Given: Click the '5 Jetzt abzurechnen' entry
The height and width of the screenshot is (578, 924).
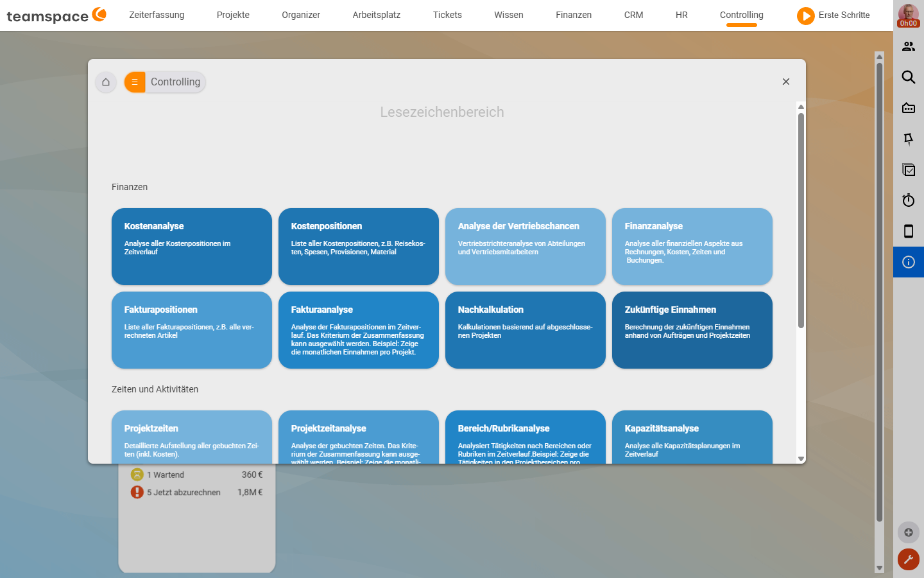Looking at the screenshot, I should coord(184,492).
